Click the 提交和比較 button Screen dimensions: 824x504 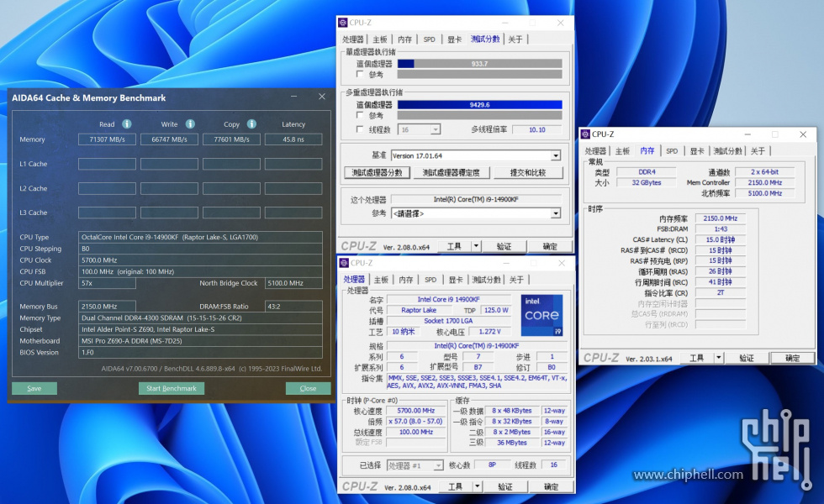pos(528,172)
